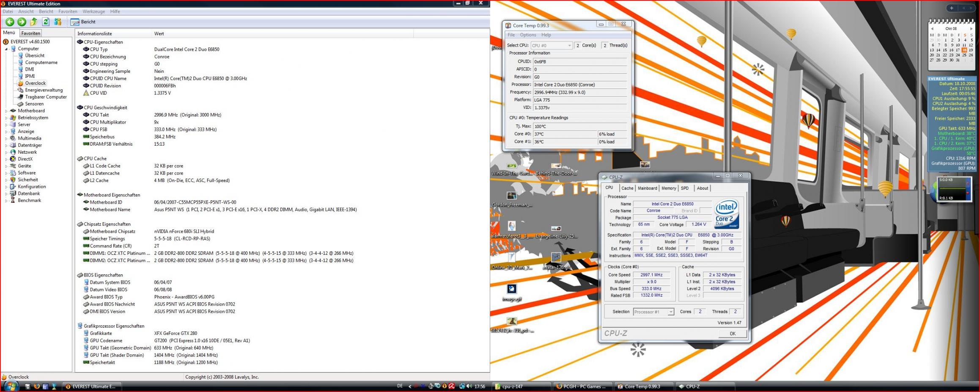The image size is (980, 392).
Task: Collapse the Computer tree node
Action: (6, 49)
